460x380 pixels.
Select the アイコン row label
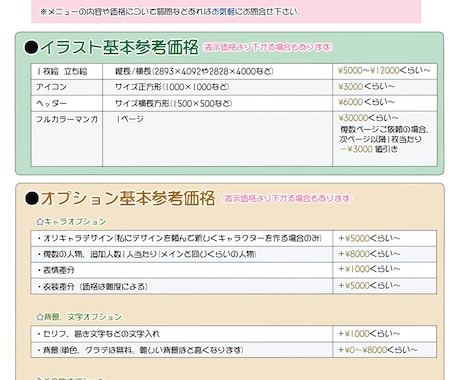[x=51, y=87]
